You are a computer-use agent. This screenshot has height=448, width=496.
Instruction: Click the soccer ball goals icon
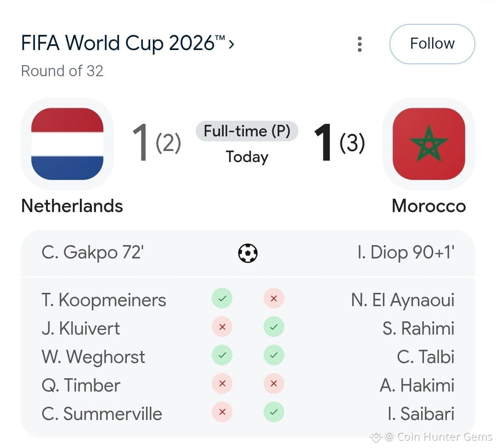(x=248, y=253)
